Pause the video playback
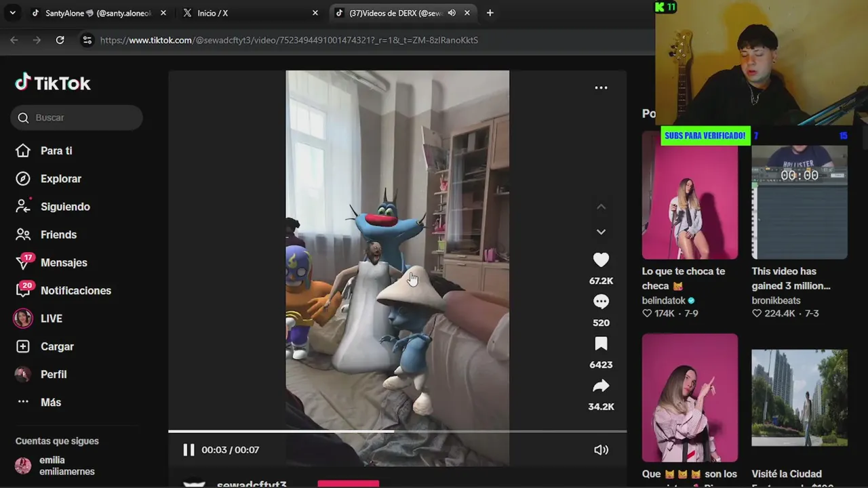Viewport: 868px width, 488px height. (x=189, y=449)
